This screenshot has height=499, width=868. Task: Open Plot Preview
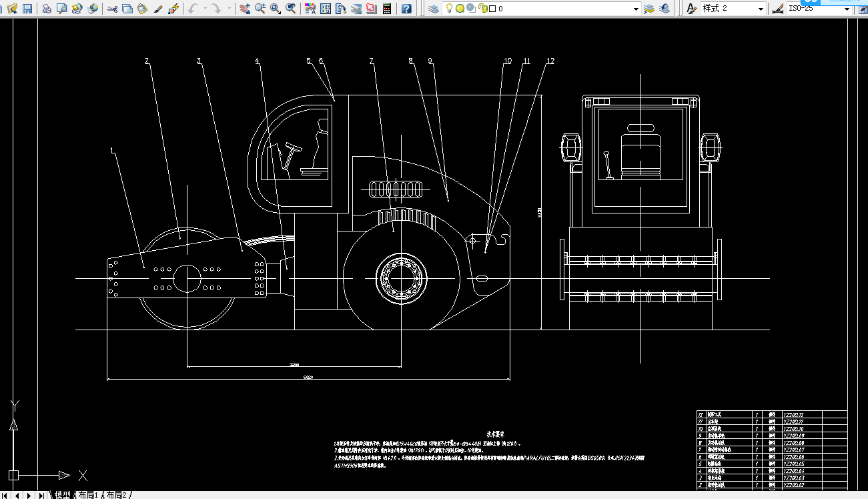62,9
